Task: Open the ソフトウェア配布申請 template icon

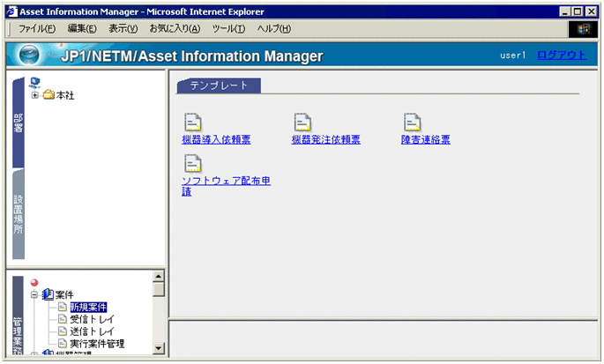Action: 193,163
